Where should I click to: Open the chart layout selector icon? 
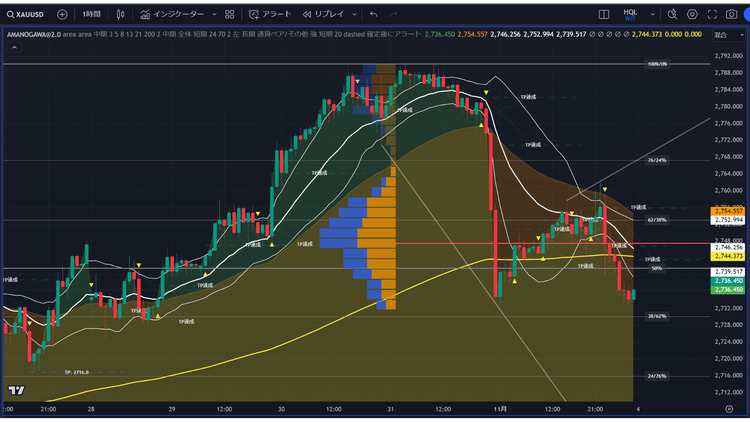tap(603, 14)
